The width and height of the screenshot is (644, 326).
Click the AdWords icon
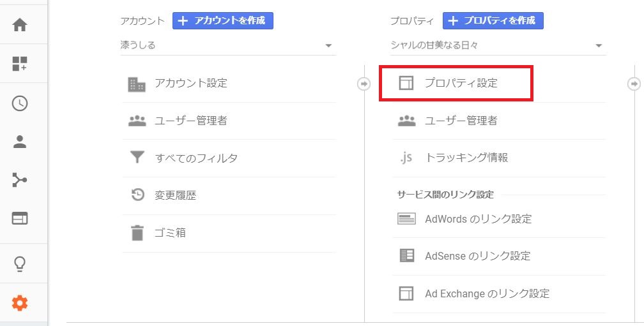(406, 219)
